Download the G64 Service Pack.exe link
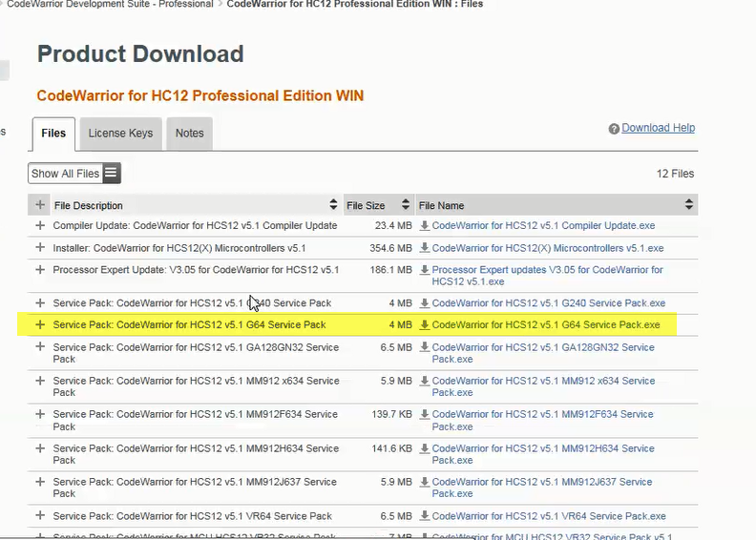The image size is (756, 540). pyautogui.click(x=546, y=324)
